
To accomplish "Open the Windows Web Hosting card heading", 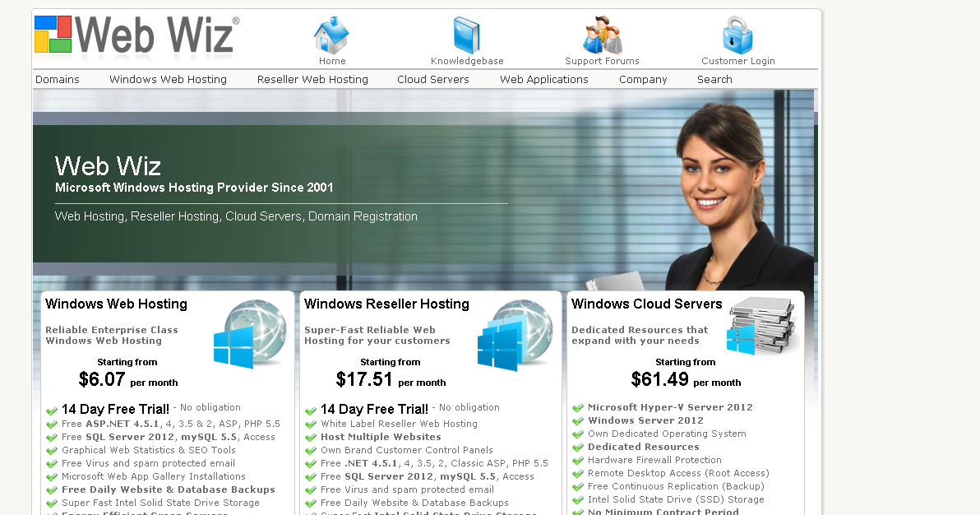I will 116,304.
